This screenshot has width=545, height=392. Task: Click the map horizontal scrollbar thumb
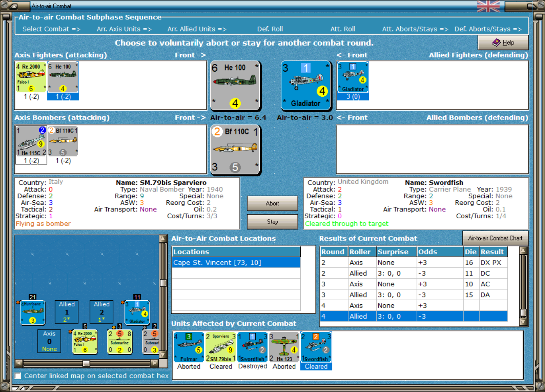pyautogui.click(x=86, y=363)
